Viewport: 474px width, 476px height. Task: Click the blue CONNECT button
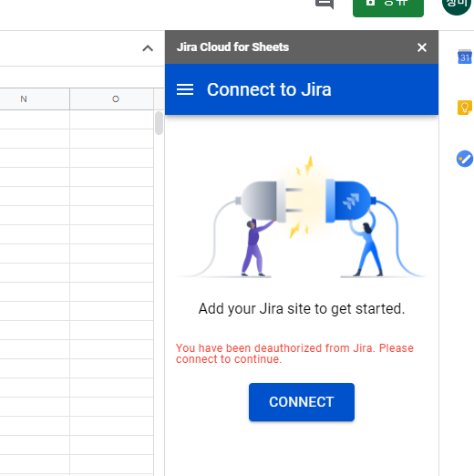pos(302,402)
